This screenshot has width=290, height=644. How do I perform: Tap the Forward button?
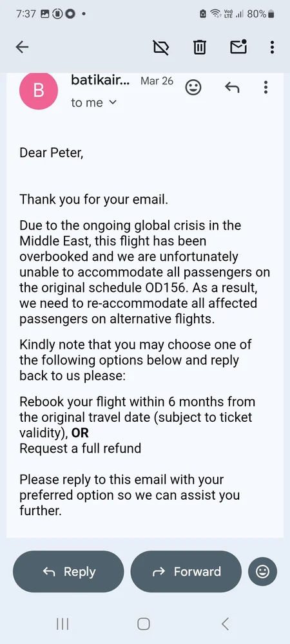pyautogui.click(x=186, y=571)
